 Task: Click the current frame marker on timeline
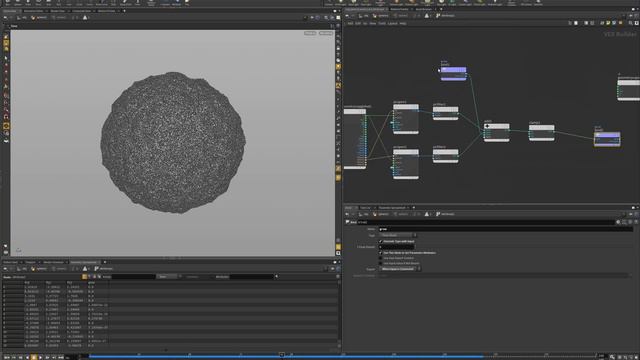[x=282, y=356]
